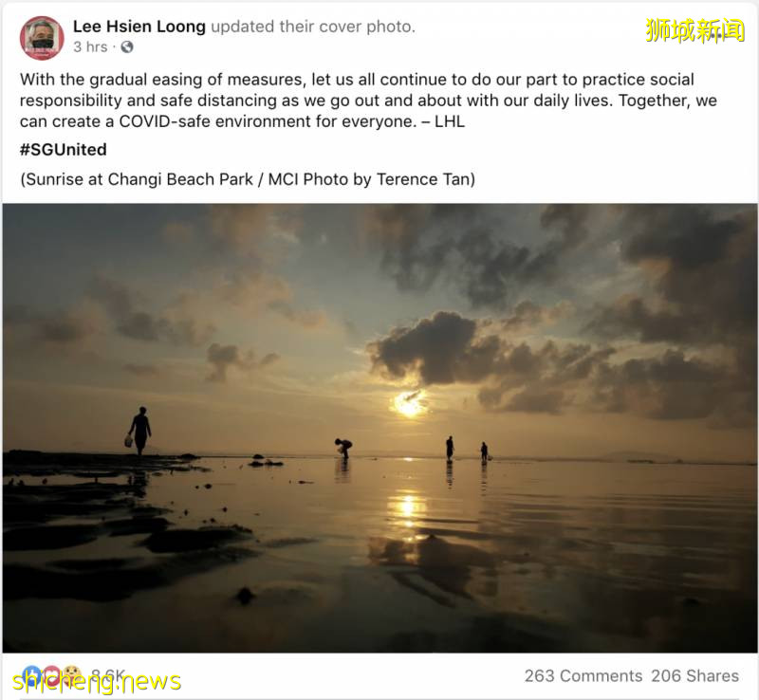This screenshot has height=700, width=759.
Task: Open the Lee Hsien Loong name link
Action: coord(139,27)
